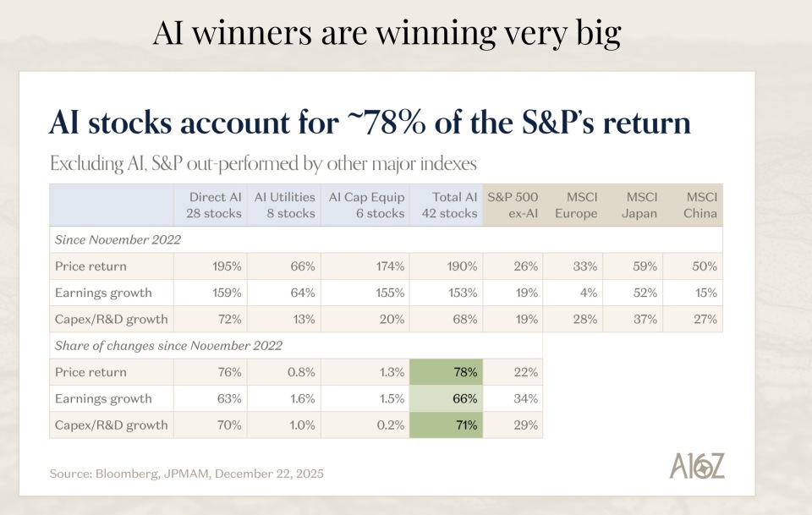Click the "AI Utilities 8 stocks" column header
Image resolution: width=812 pixels, height=515 pixels.
click(284, 205)
